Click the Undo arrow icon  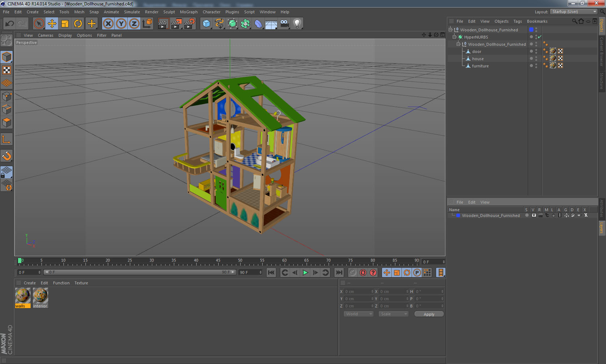coord(10,24)
